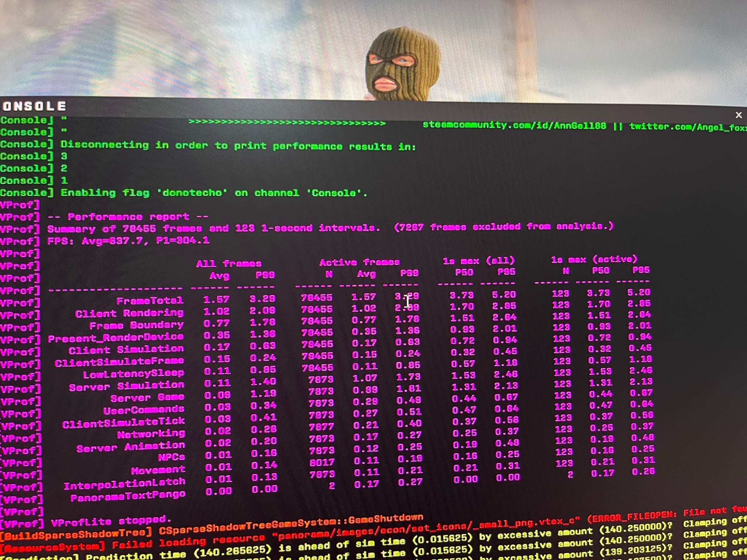
Task: Click the 'Disconnecting in order to print performance results' line
Action: pos(238,145)
